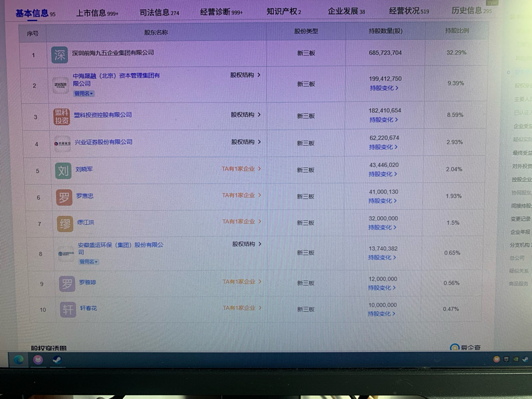Select the 32.29% holding ratio cell
The image size is (532, 399).
point(456,52)
